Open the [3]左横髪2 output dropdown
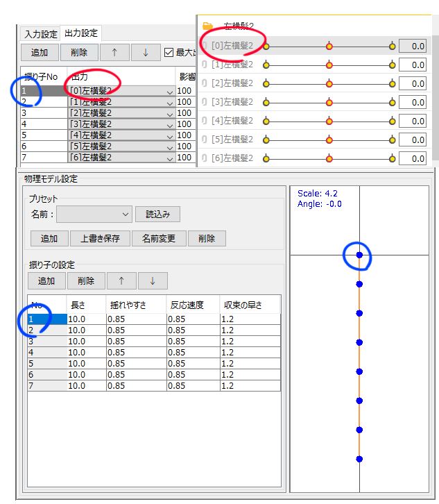The image size is (439, 504). (x=121, y=124)
